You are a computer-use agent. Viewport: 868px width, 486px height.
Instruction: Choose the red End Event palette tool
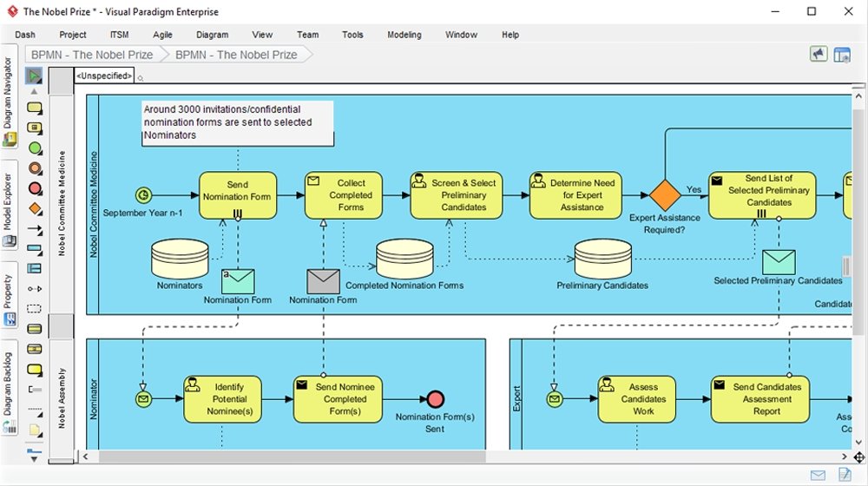click(x=35, y=188)
